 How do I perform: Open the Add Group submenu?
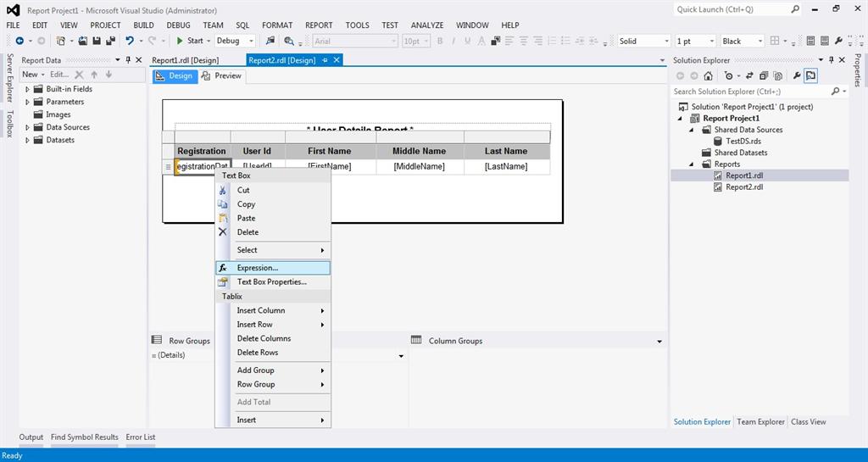(273, 370)
